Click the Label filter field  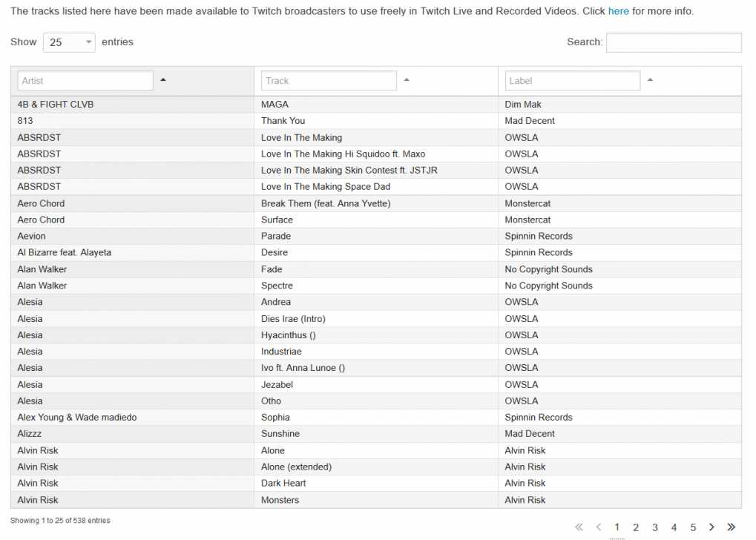(x=572, y=81)
